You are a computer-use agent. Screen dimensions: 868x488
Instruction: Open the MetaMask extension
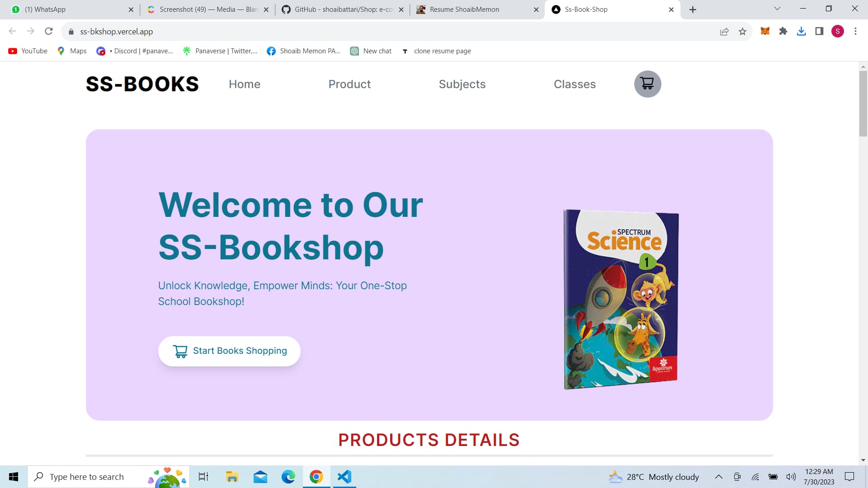click(765, 31)
